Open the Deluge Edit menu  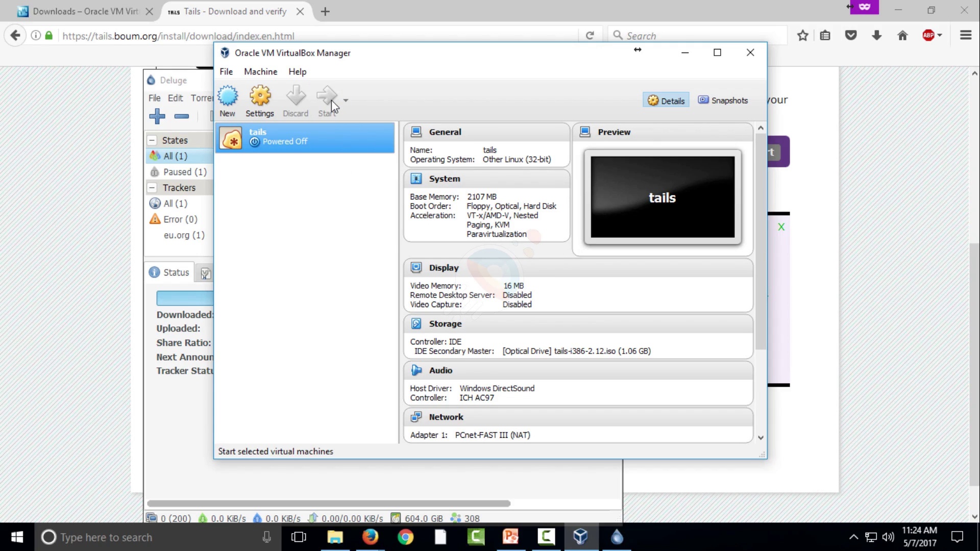click(175, 98)
